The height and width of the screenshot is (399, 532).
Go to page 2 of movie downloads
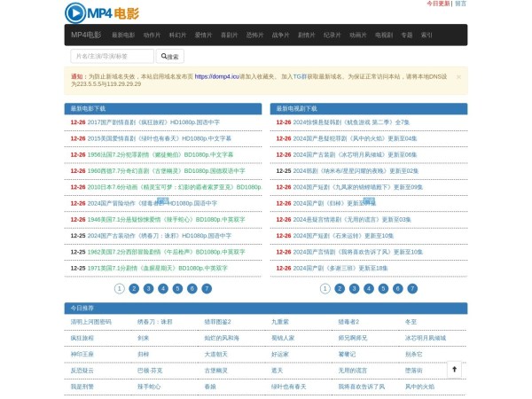[x=134, y=288]
